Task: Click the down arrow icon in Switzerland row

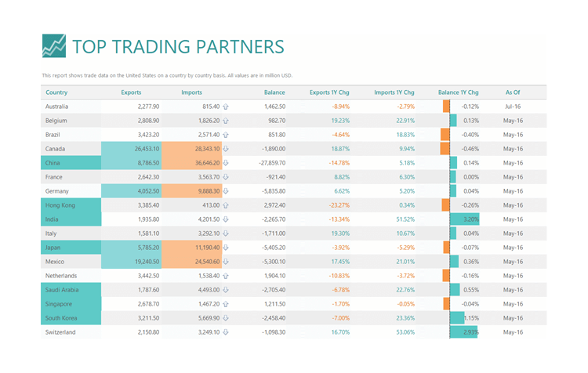Action: [x=225, y=332]
